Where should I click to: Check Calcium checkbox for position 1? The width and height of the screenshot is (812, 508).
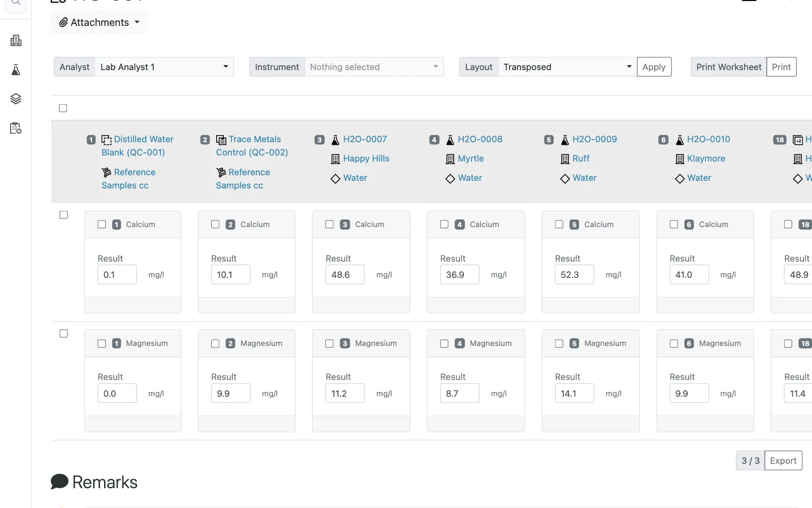pos(101,224)
